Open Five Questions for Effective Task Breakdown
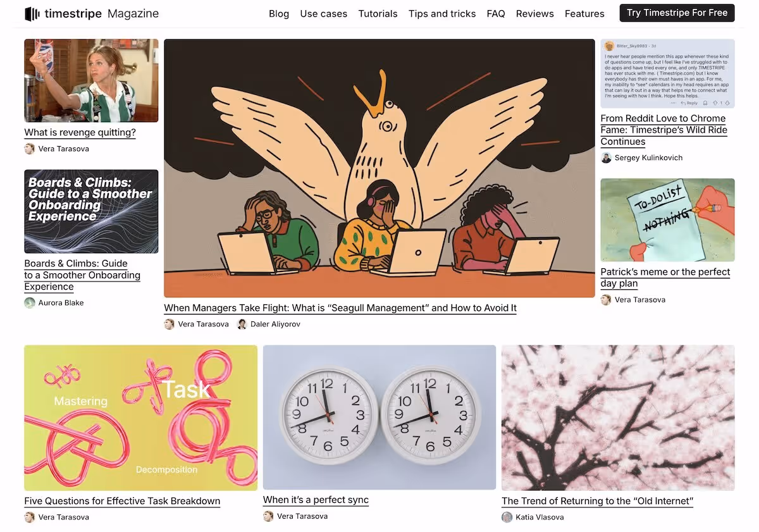759x532 pixels. 122,501
